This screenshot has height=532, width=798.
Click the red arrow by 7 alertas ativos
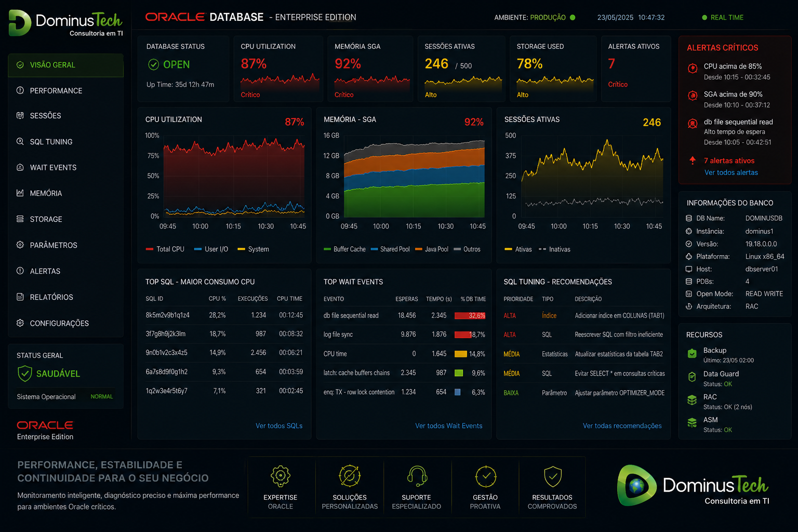693,161
